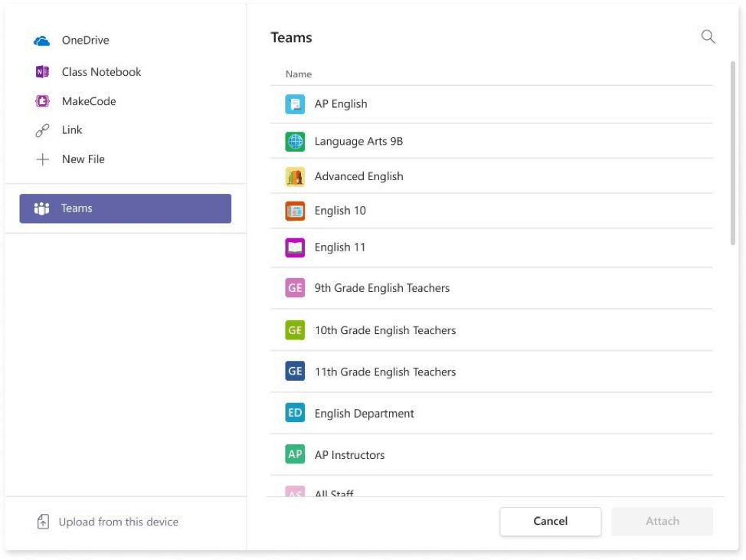Click the Class Notebook OneNote icon
Screen dimensions: 746x560
pos(42,72)
